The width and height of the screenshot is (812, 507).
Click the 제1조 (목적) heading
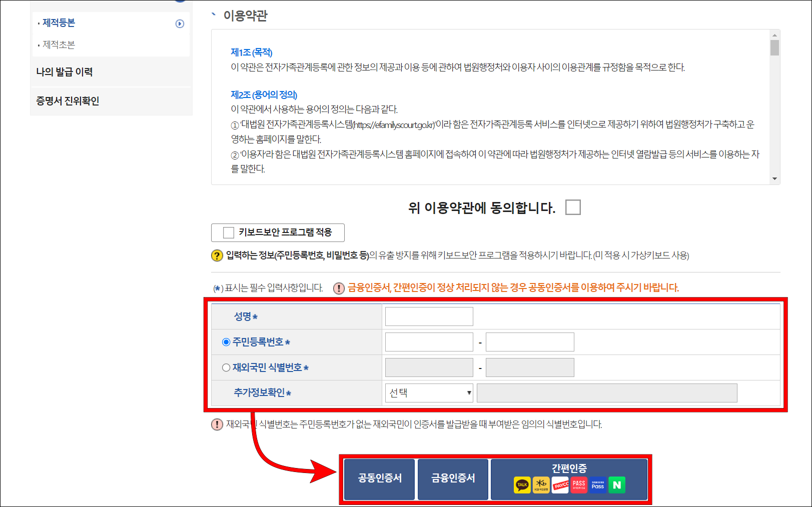point(252,52)
